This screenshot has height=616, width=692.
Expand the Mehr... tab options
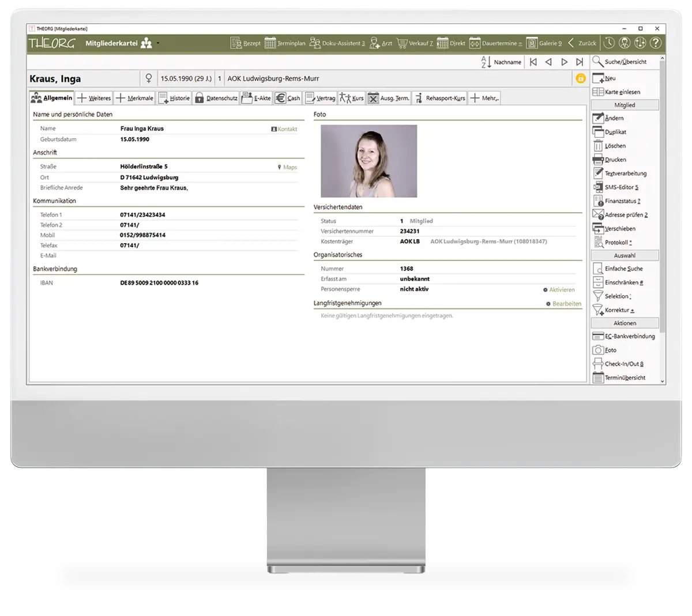pyautogui.click(x=484, y=98)
